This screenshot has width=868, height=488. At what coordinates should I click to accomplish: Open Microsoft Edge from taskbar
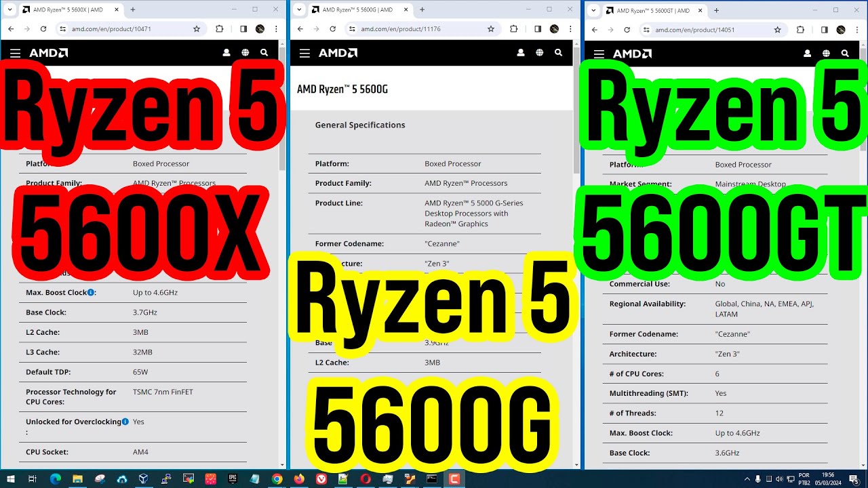55,479
